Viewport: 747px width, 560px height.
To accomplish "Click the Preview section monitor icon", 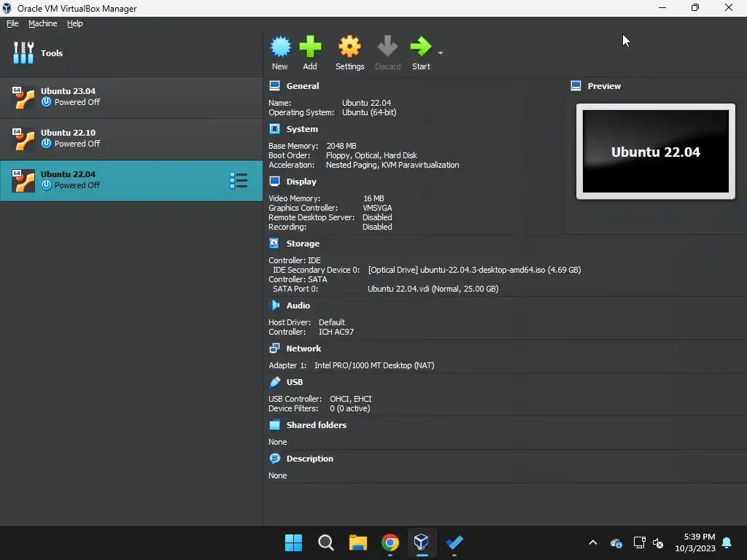I will [576, 86].
